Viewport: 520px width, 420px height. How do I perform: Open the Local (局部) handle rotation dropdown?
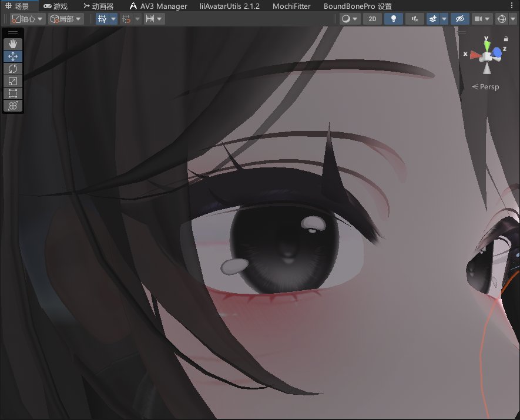coord(66,19)
